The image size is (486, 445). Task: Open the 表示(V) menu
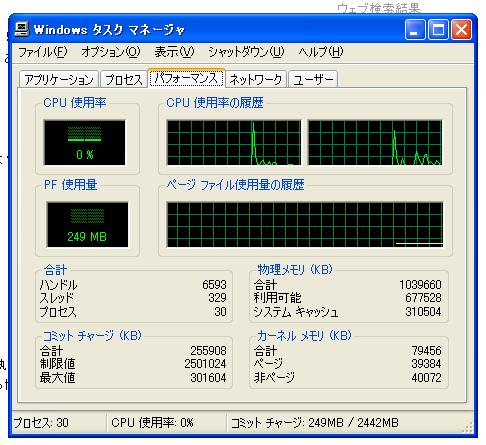pos(174,52)
